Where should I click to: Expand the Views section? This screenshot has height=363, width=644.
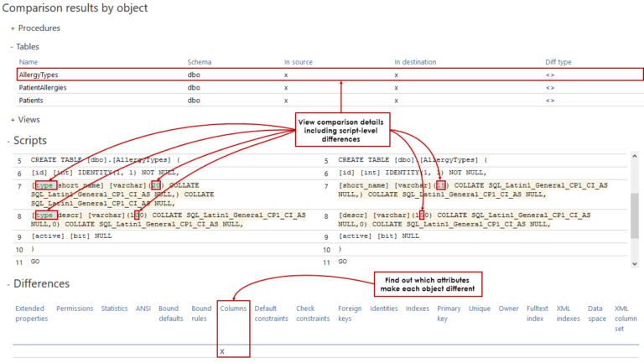click(13, 120)
